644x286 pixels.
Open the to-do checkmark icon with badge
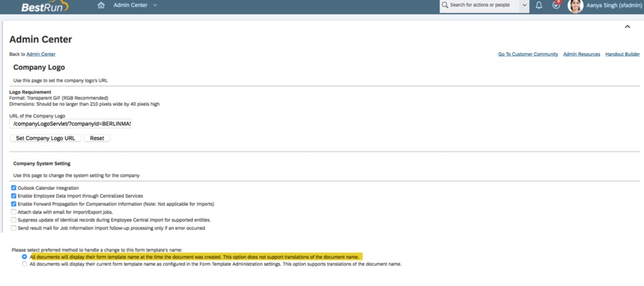pos(556,5)
